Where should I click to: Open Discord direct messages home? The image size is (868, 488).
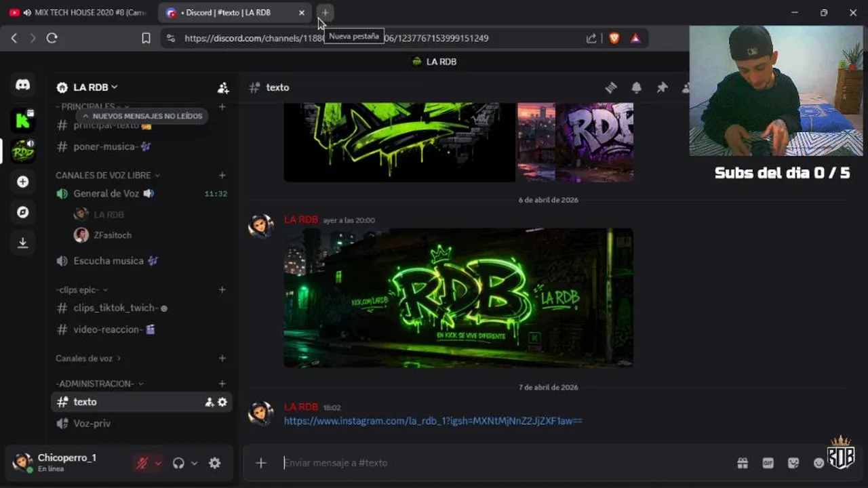(x=22, y=85)
